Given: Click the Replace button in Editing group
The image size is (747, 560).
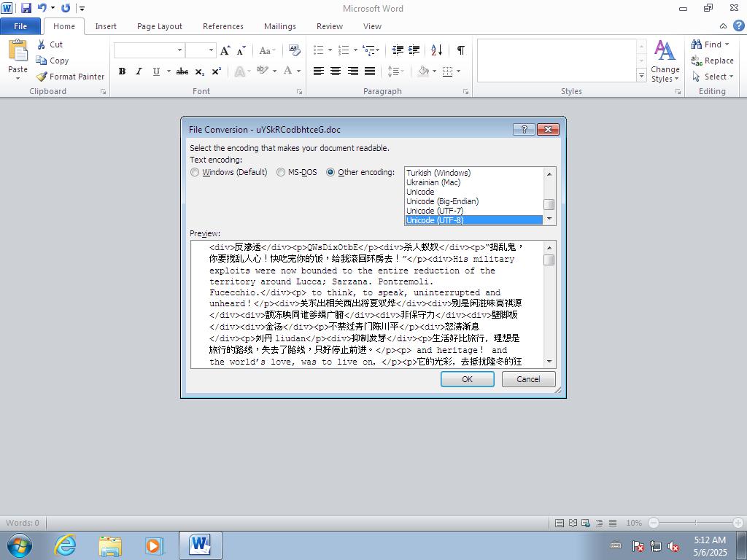Looking at the screenshot, I should click(x=712, y=61).
